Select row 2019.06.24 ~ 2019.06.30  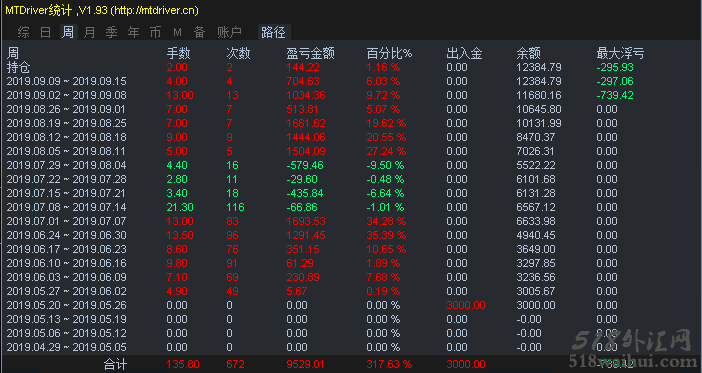click(x=67, y=235)
